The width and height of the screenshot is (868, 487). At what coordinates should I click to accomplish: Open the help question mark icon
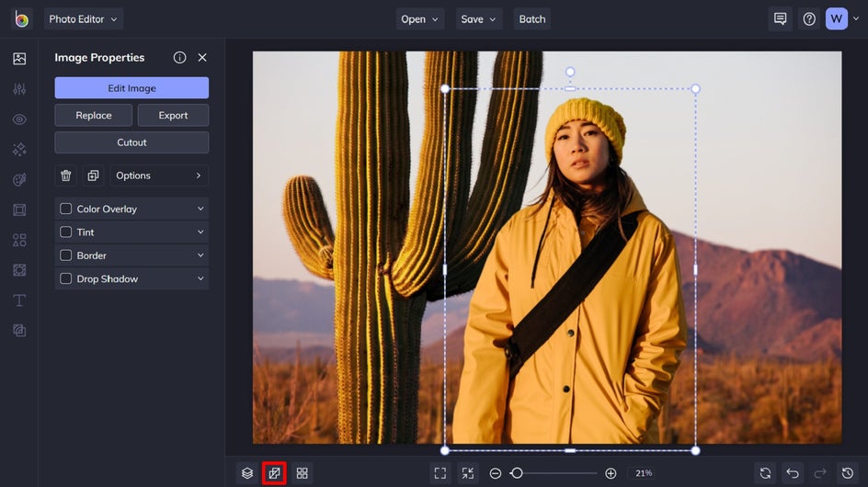coord(809,19)
